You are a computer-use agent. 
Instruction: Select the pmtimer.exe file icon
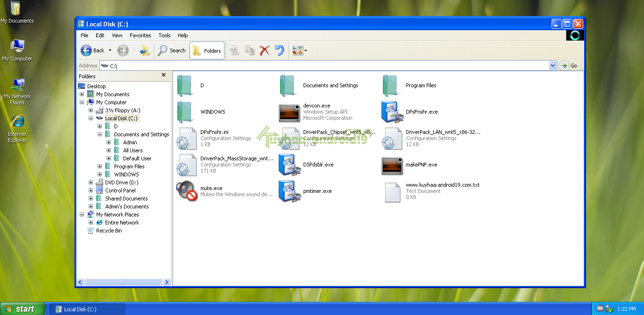(x=289, y=191)
